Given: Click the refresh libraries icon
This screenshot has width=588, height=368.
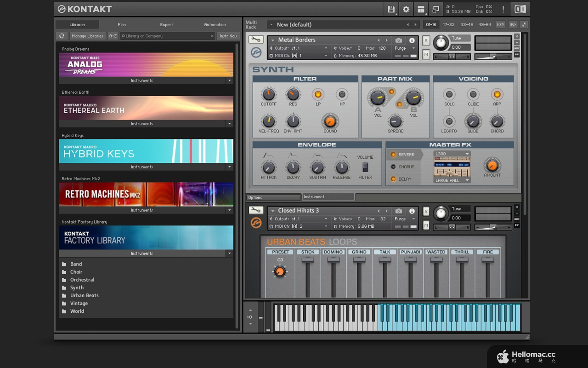Looking at the screenshot, I should [62, 36].
